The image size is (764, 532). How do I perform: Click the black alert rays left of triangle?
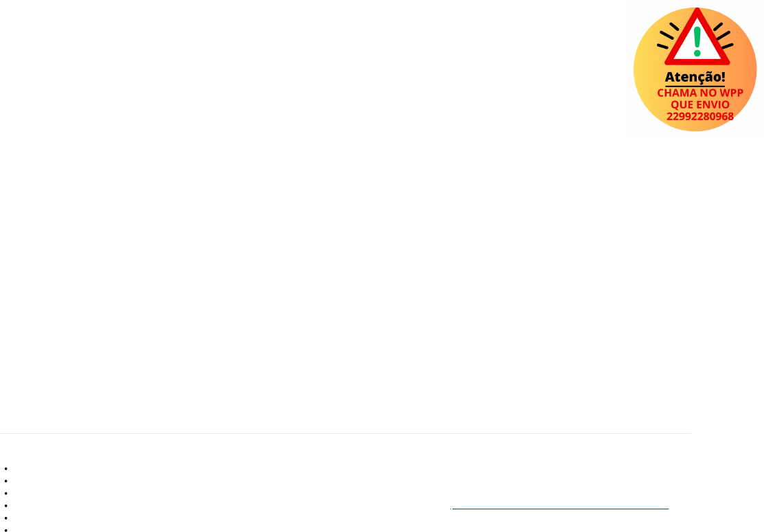click(668, 36)
